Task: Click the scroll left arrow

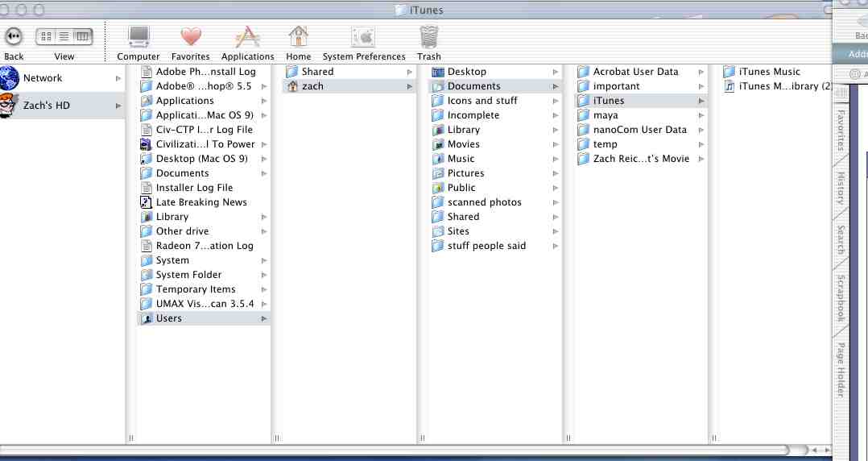Action: coord(814,451)
